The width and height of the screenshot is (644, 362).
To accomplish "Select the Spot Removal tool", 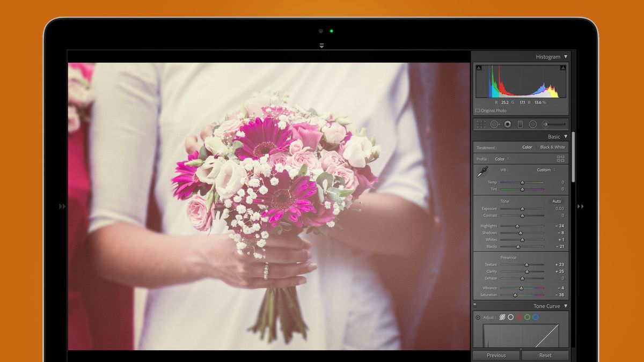I will tap(494, 124).
